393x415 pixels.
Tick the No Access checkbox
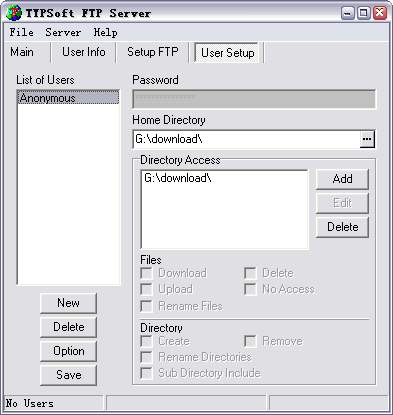[250, 289]
